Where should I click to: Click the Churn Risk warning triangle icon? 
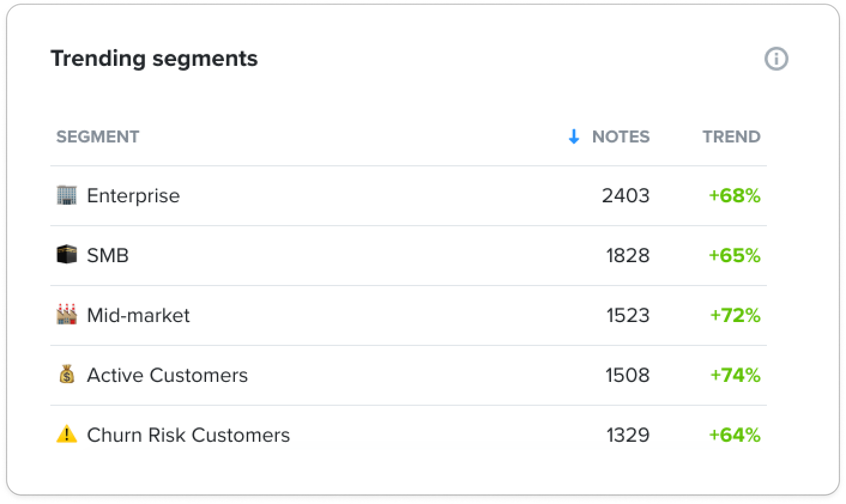point(67,433)
